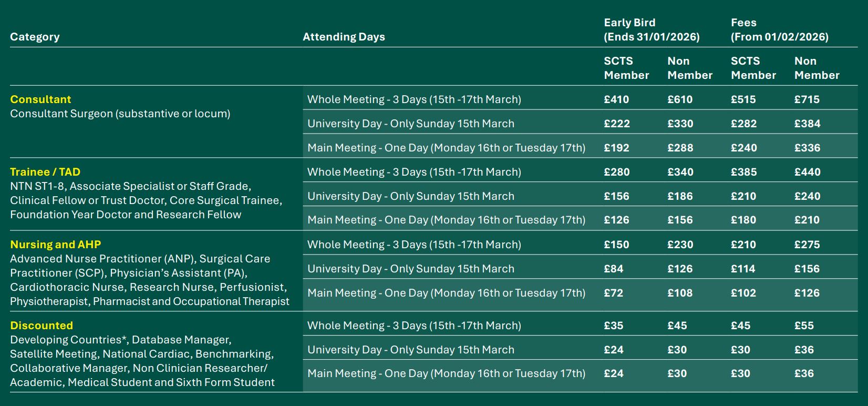Image resolution: width=868 pixels, height=406 pixels.
Task: Click Fees From 01/02/2026 header
Action: pos(779,29)
